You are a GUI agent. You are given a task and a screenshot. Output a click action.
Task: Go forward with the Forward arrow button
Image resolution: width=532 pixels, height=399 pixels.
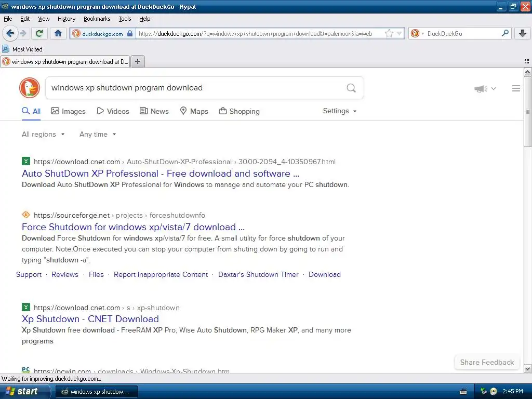tap(23, 33)
